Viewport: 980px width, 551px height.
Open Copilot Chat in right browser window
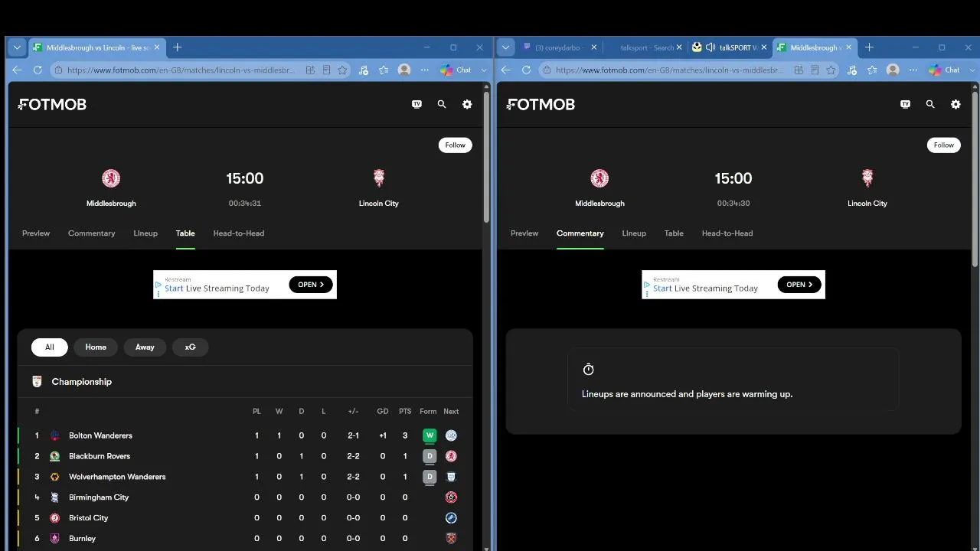[x=944, y=70]
